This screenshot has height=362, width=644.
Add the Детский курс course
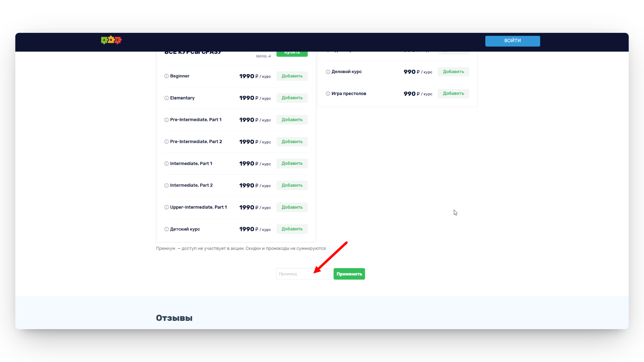pos(292,229)
